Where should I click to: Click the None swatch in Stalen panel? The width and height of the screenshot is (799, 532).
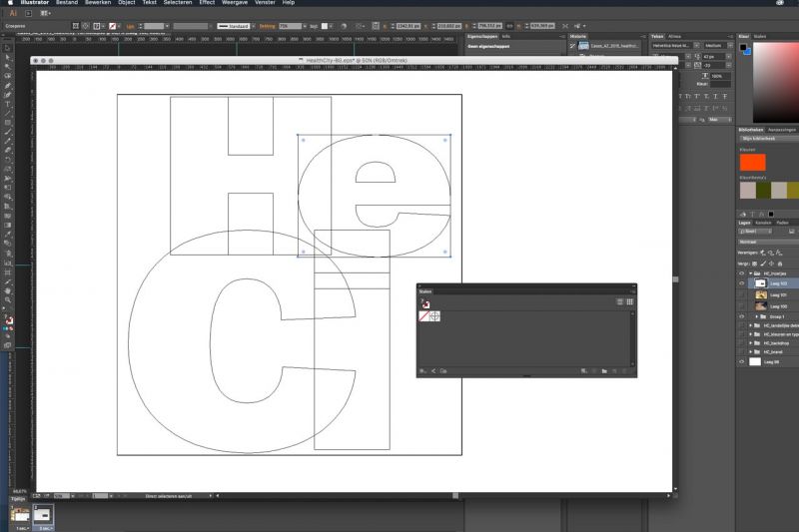423,316
